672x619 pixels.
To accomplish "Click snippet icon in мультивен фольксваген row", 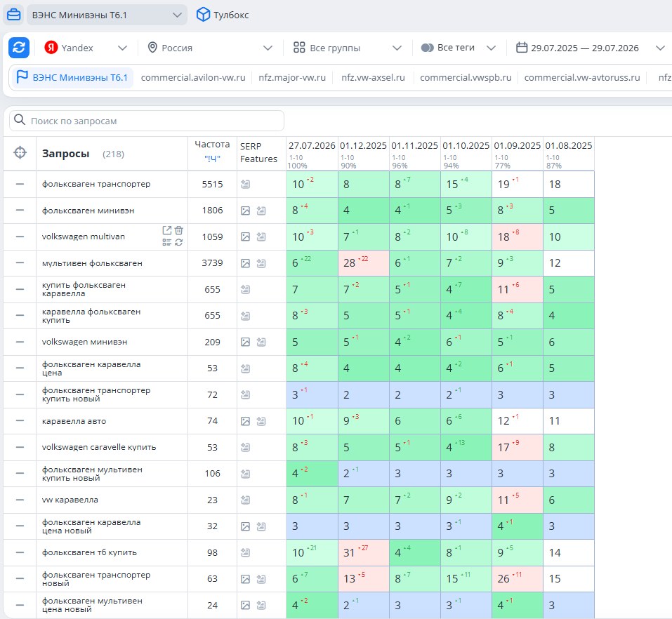I will [261, 263].
